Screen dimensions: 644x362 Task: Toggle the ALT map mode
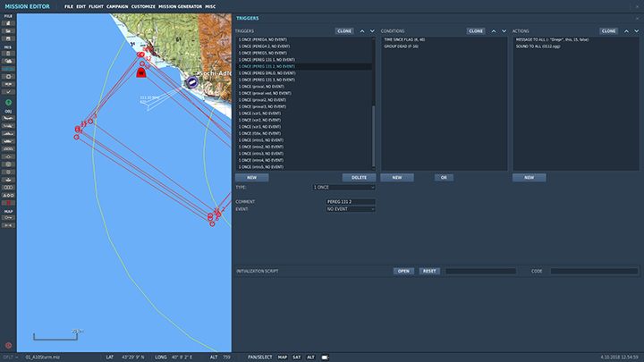(310, 357)
